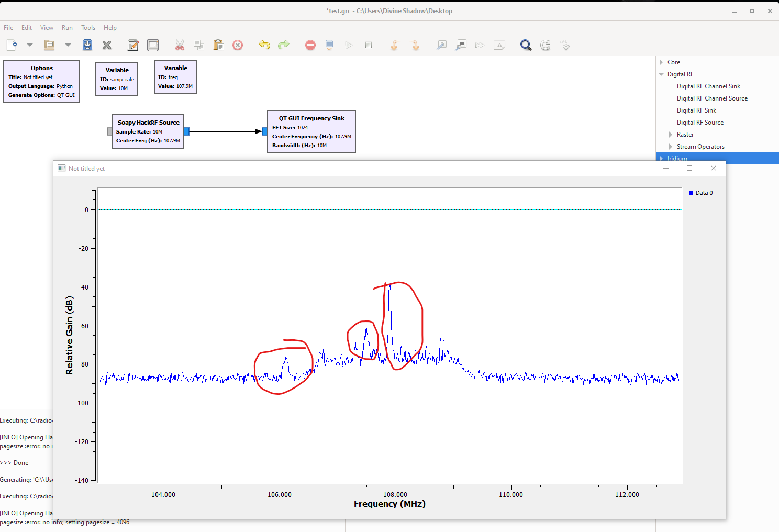Click the HackRF Source gray message port
The width and height of the screenshot is (779, 532).
[x=109, y=131]
